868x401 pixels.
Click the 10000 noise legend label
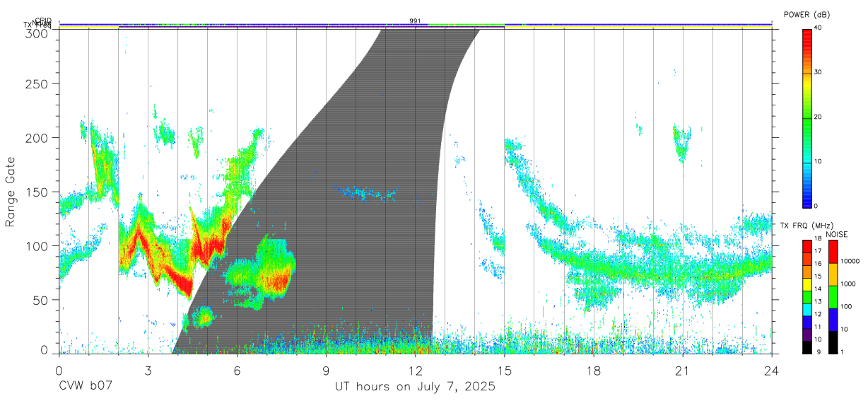click(x=850, y=261)
